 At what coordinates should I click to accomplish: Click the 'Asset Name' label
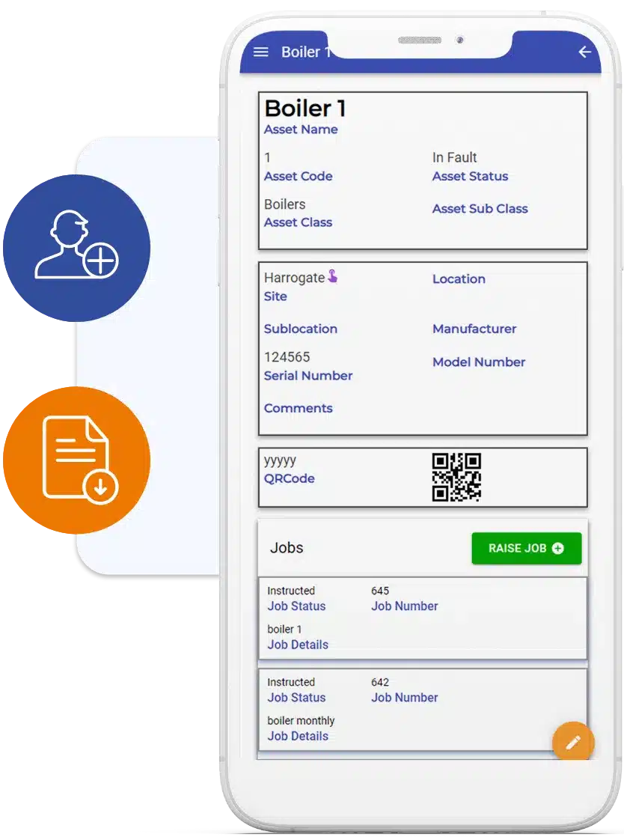click(301, 129)
